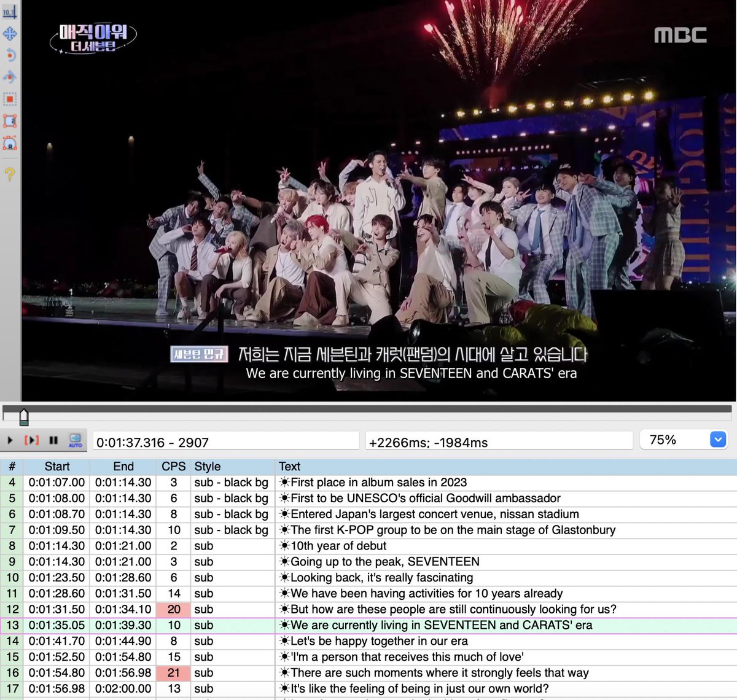Click the video time and frame field

(x=226, y=442)
